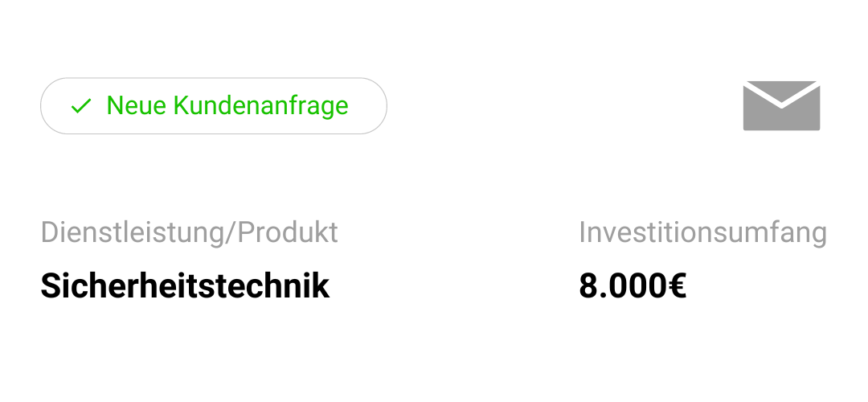Click the Dienstleistung/Produkt label
This screenshot has width=868, height=402.
click(x=190, y=232)
